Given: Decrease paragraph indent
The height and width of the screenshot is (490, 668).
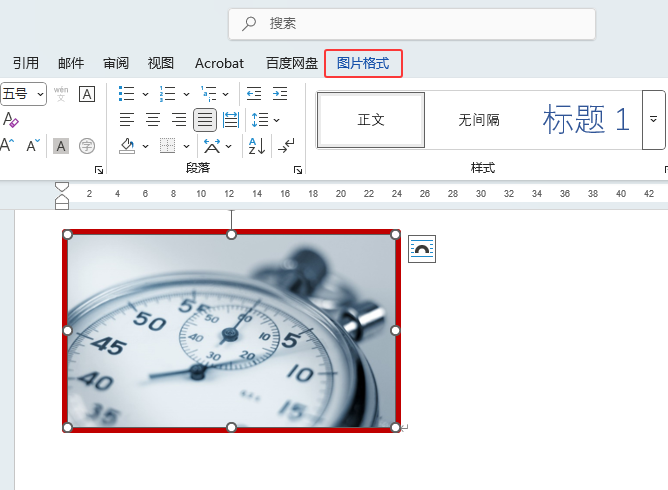Looking at the screenshot, I should point(254,94).
